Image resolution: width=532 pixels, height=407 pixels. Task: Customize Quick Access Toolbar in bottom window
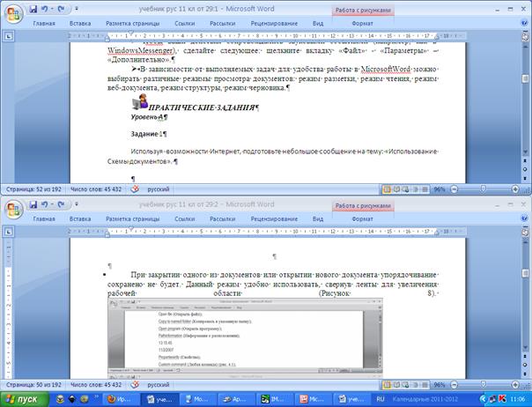pyautogui.click(x=77, y=204)
